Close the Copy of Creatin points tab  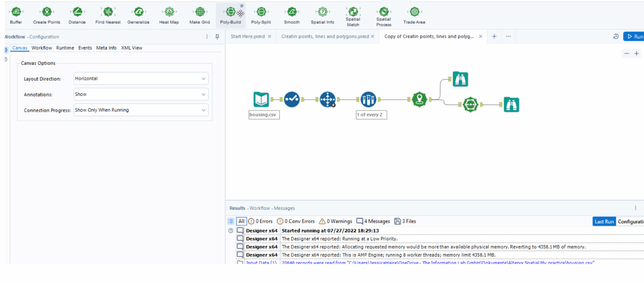click(x=481, y=37)
